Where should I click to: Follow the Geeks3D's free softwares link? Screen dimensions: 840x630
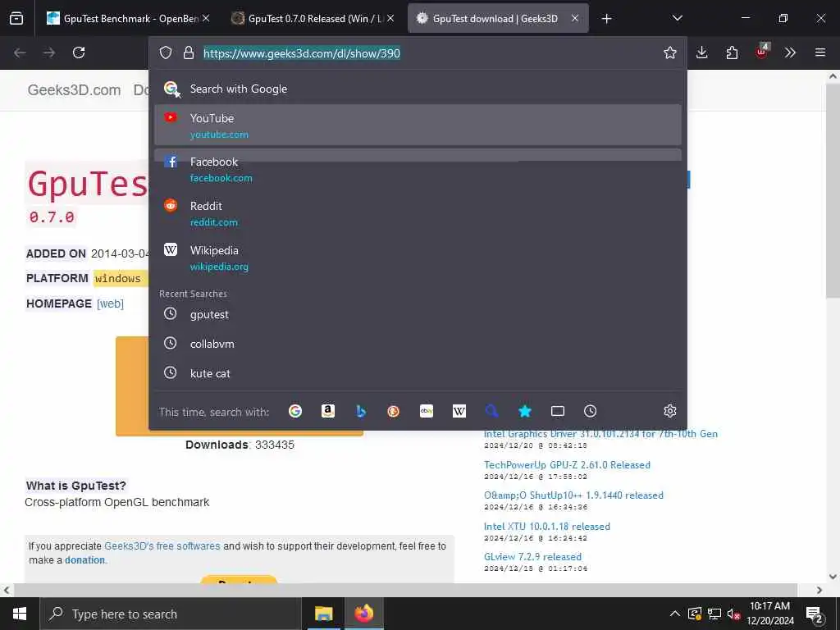tap(162, 546)
